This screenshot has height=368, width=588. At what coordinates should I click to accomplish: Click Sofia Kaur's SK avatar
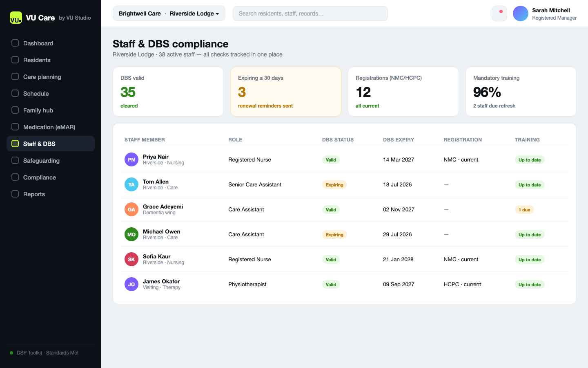point(131,259)
